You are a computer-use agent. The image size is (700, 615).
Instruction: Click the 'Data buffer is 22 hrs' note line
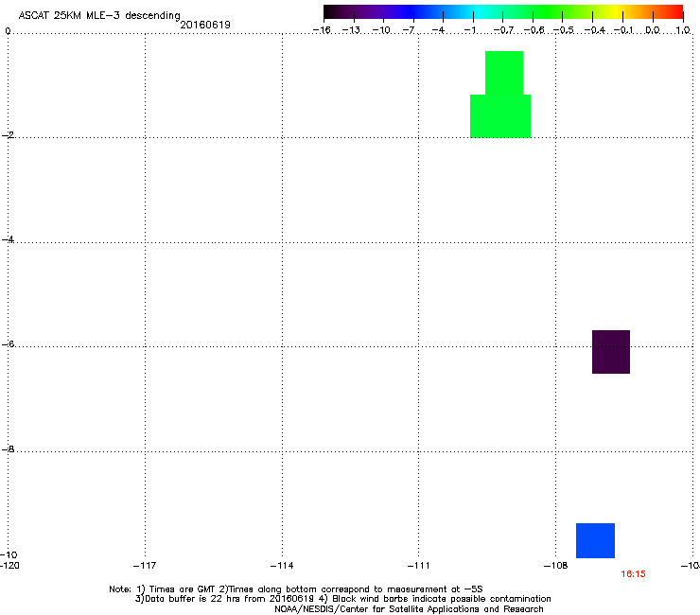pos(342,599)
